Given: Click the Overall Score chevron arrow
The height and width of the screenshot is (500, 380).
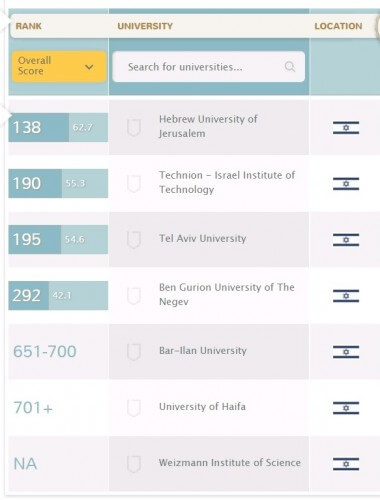Looking at the screenshot, I should tap(89, 67).
